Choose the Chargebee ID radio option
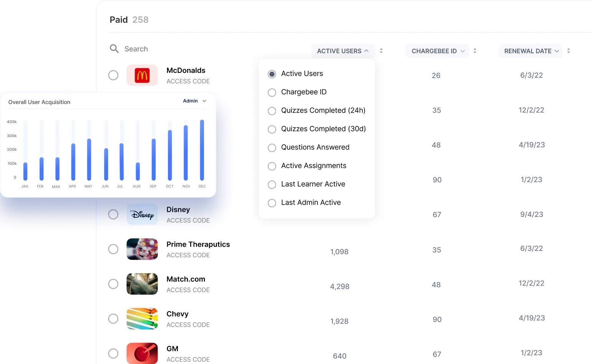 pos(272,92)
